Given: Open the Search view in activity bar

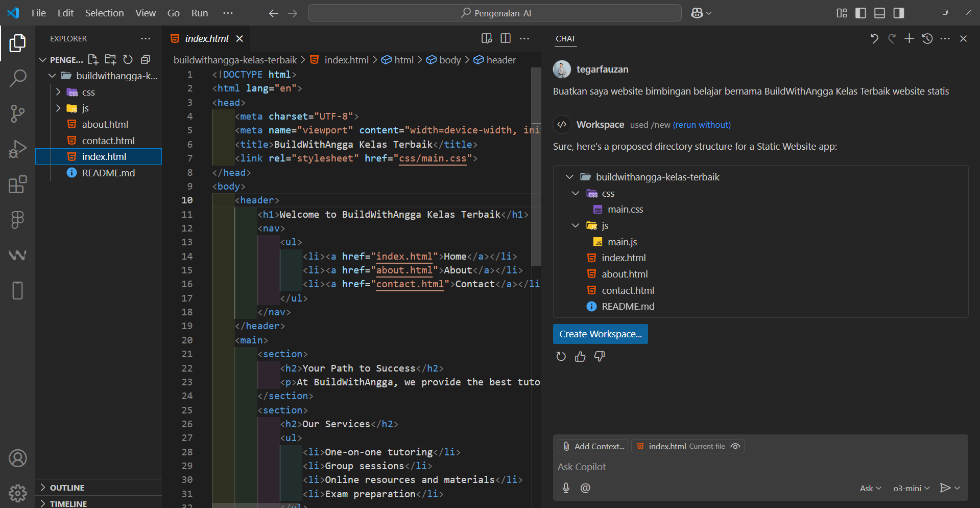Looking at the screenshot, I should click(x=17, y=78).
